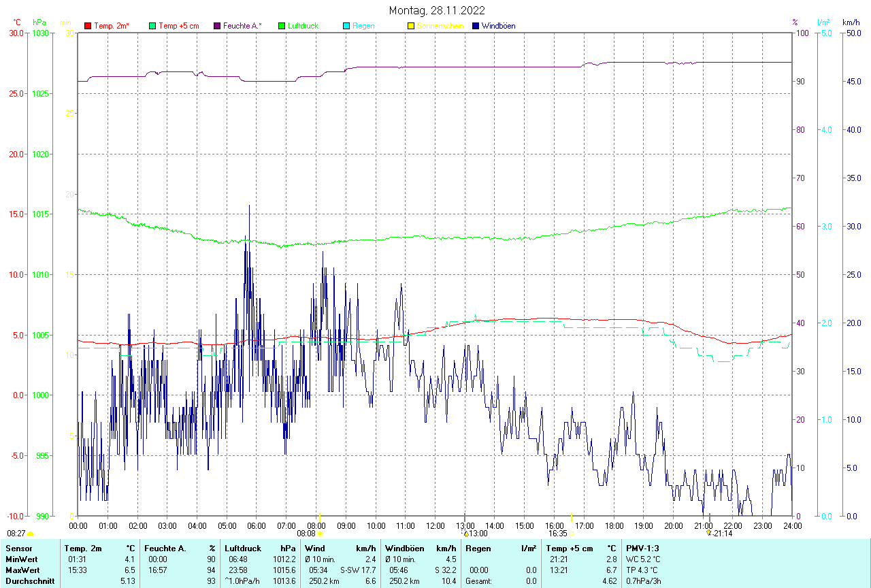
Task: Click the WC 5.2 °C value
Action: [642, 559]
